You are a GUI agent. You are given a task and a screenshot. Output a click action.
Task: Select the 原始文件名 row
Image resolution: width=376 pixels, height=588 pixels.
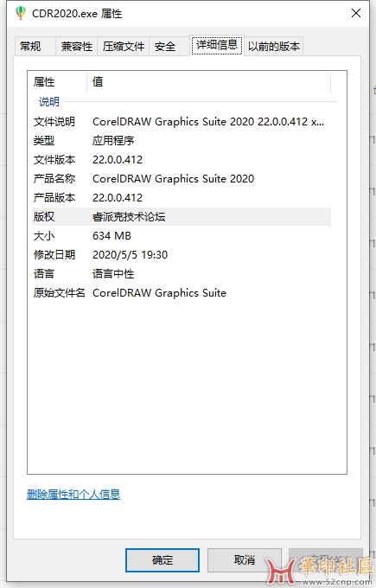point(182,293)
